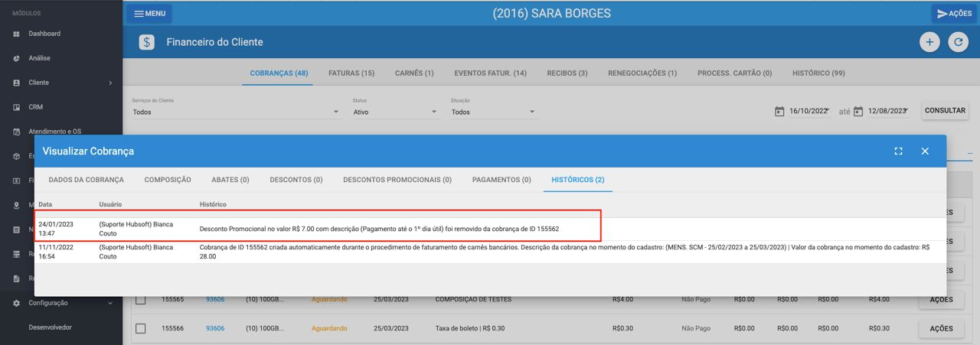The width and height of the screenshot is (980, 345).
Task: Open ABATES (0) dialog tab
Action: [x=230, y=180]
